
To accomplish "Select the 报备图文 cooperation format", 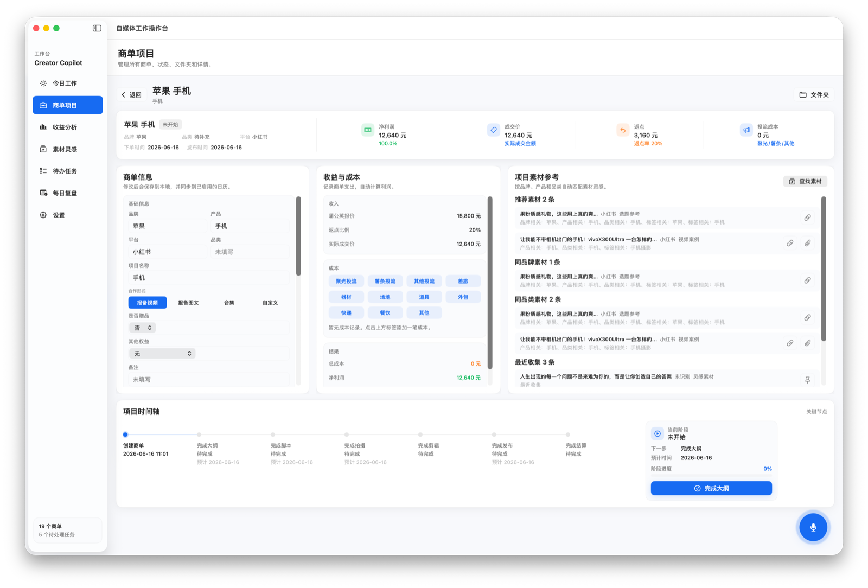I will click(188, 303).
